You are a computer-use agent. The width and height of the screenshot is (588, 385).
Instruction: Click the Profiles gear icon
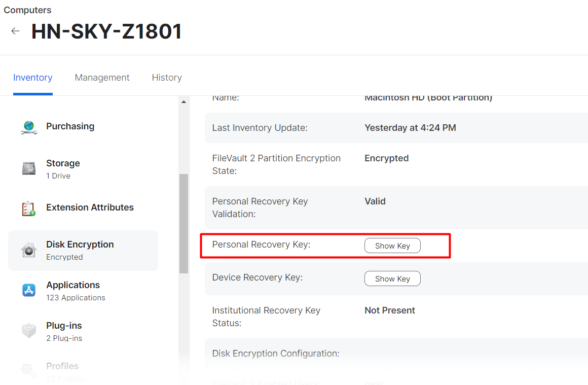point(29,371)
